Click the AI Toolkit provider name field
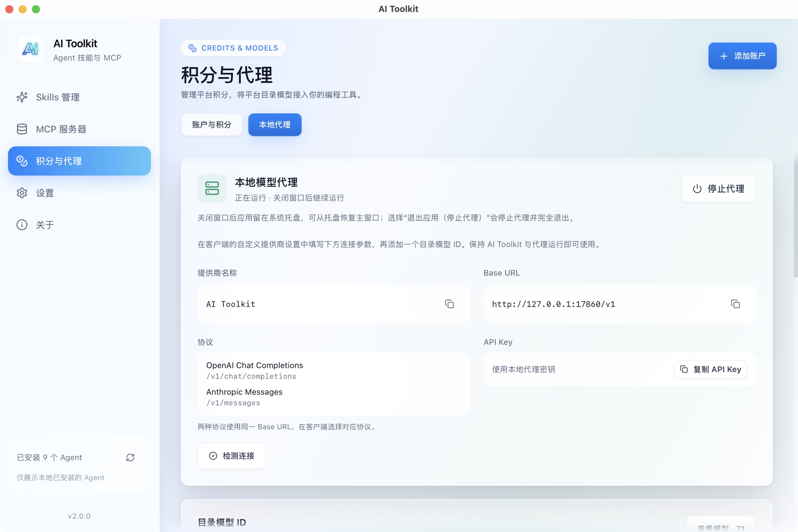The image size is (798, 532). click(334, 304)
